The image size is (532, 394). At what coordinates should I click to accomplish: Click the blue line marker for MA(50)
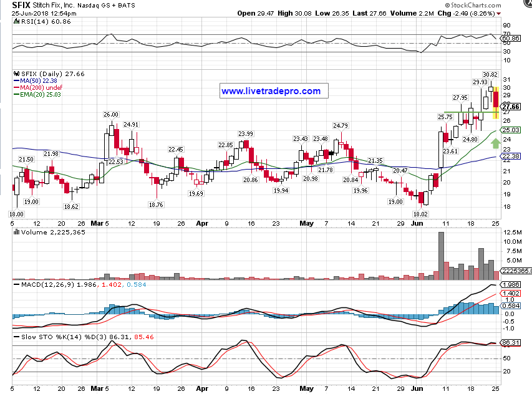[16, 80]
